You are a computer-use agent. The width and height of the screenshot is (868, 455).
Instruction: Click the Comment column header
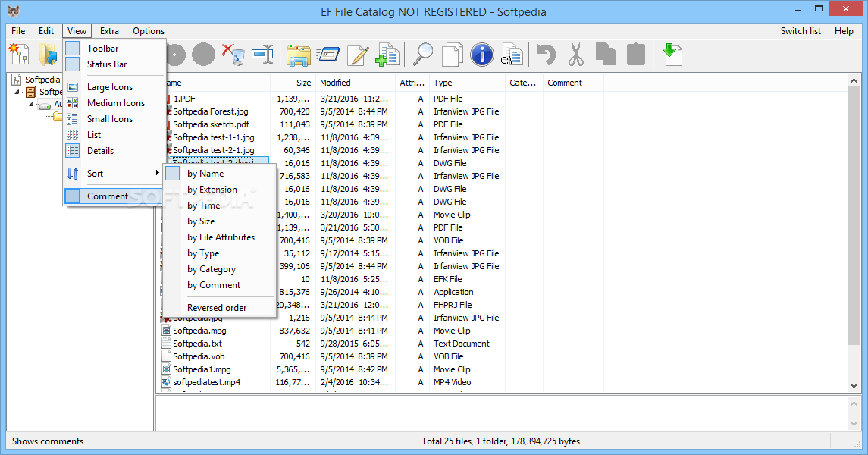573,83
